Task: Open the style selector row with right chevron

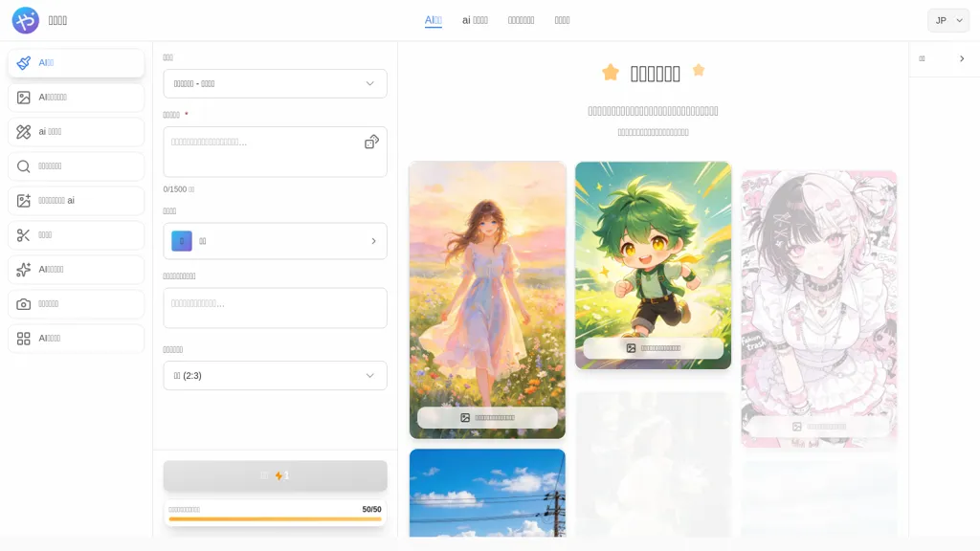Action: click(x=275, y=241)
